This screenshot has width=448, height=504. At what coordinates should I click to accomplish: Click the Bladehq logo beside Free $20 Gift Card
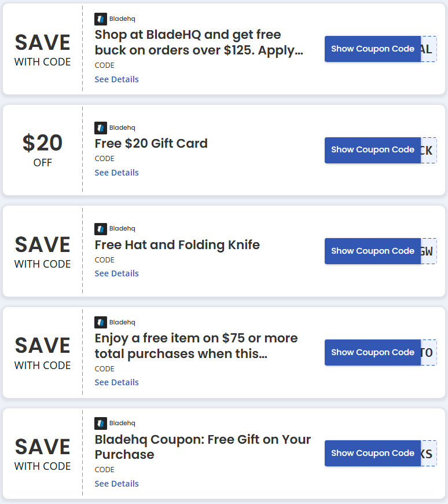(x=101, y=127)
